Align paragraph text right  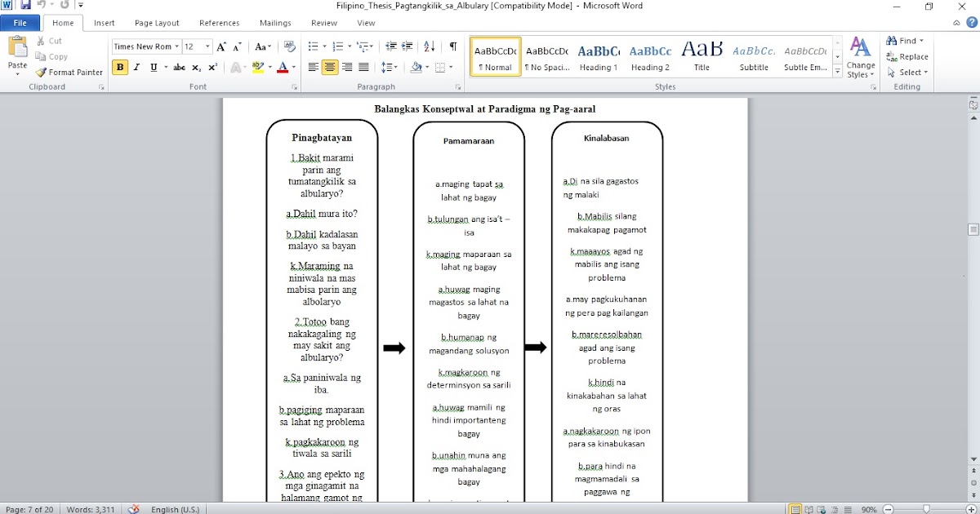[x=347, y=68]
